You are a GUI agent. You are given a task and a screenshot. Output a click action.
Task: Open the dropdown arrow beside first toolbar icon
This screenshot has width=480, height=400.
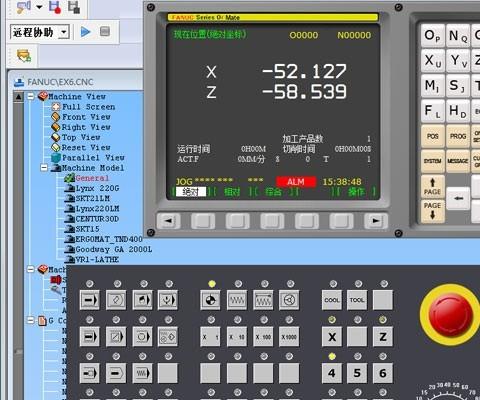point(39,7)
